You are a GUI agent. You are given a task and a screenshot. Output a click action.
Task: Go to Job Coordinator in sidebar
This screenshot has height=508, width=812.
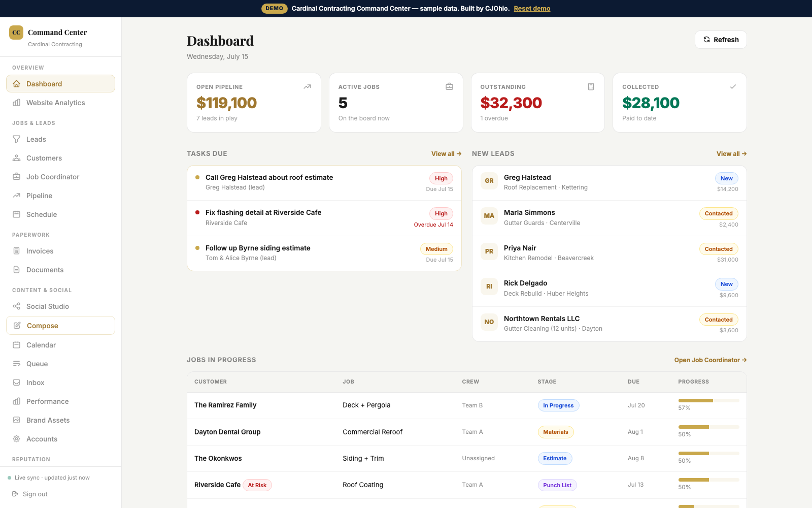coord(60,177)
